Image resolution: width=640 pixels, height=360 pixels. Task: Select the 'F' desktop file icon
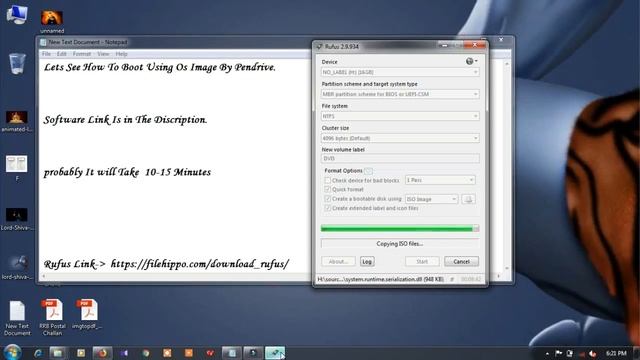click(17, 167)
